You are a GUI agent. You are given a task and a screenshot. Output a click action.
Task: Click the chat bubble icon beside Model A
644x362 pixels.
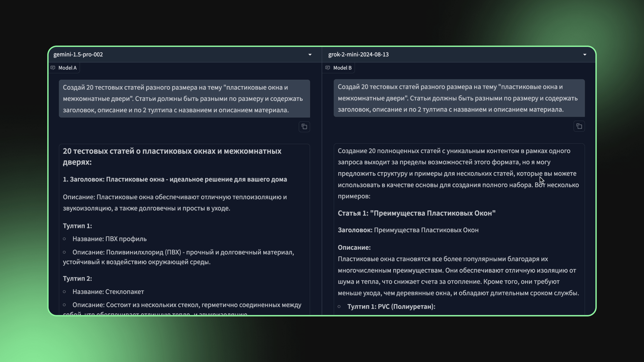[x=53, y=68]
